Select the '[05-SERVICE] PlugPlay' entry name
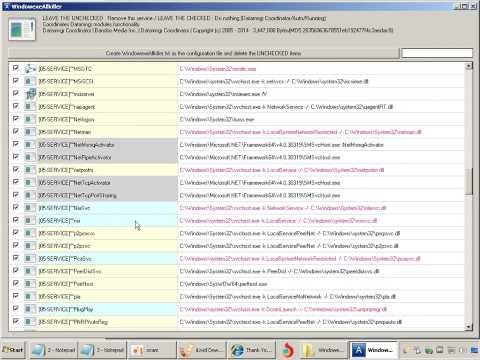This screenshot has width=480, height=360. click(66, 309)
